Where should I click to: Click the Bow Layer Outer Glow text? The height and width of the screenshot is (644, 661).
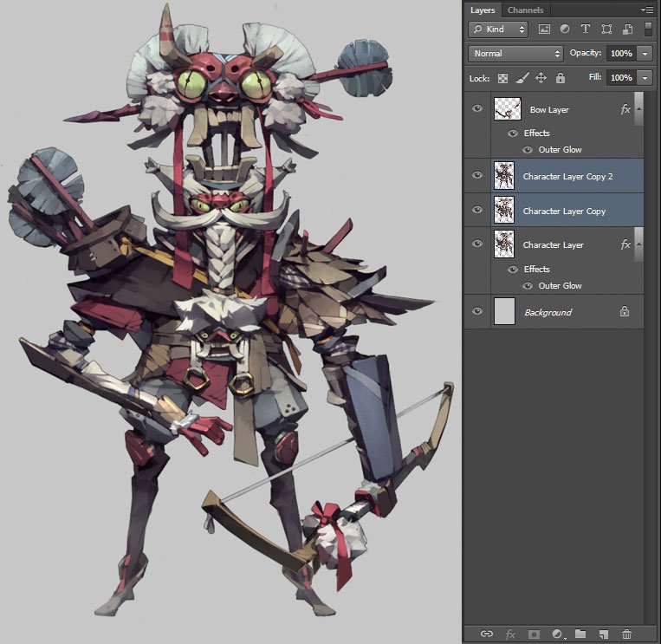coord(560,150)
